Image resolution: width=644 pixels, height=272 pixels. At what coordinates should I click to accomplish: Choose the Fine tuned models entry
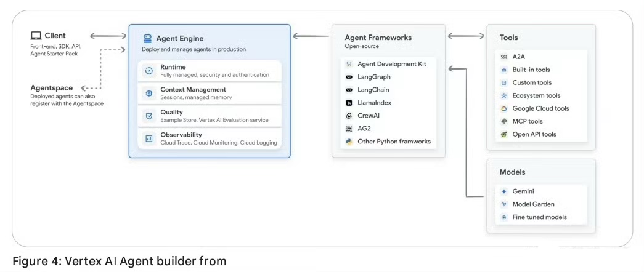539,217
